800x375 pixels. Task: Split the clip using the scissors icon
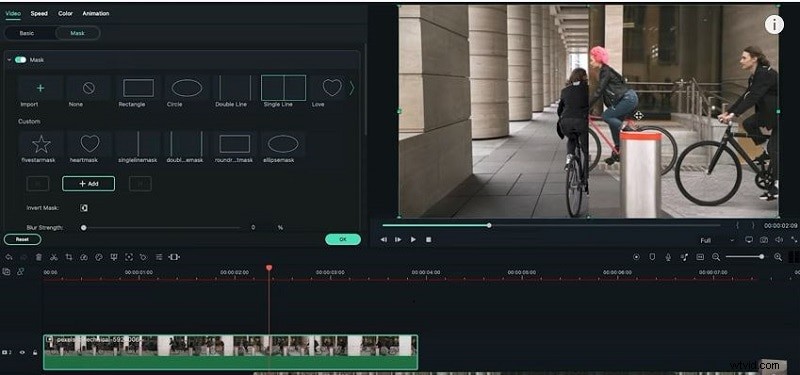tap(54, 257)
